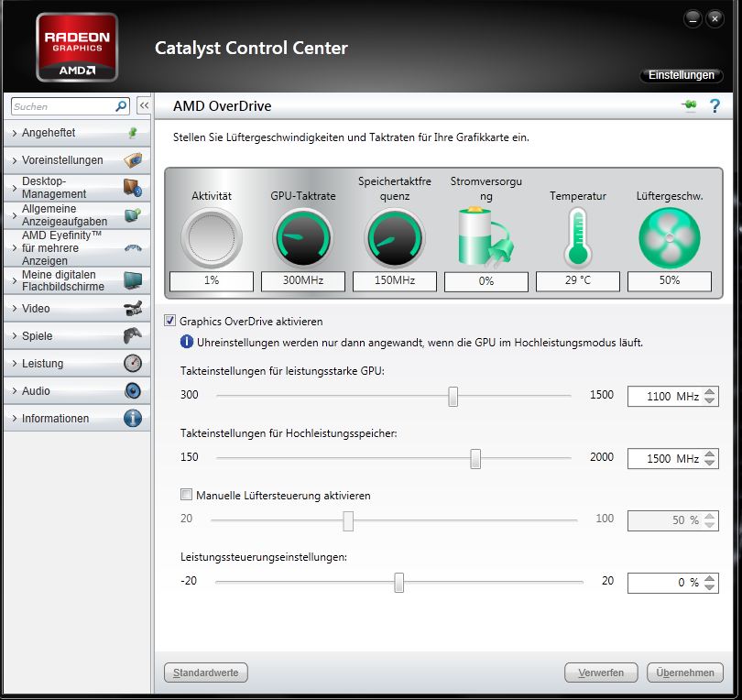Click the Allgemeine Anzeigeaufgaben monitor icon
742x700 pixels.
tap(133, 215)
